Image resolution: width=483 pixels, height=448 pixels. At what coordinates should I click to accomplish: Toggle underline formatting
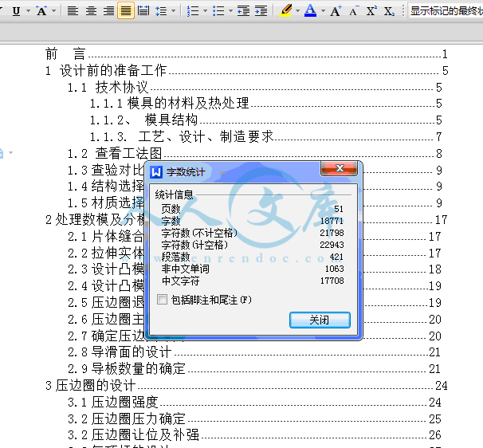tap(16, 11)
